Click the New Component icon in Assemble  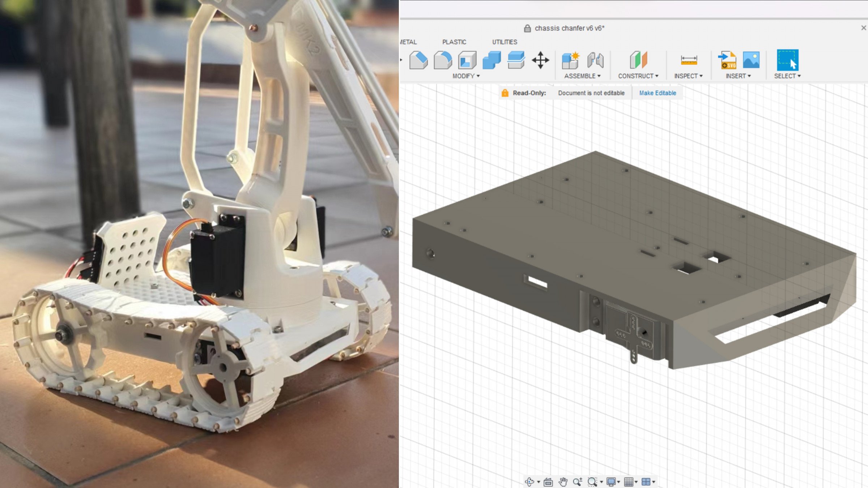(571, 60)
